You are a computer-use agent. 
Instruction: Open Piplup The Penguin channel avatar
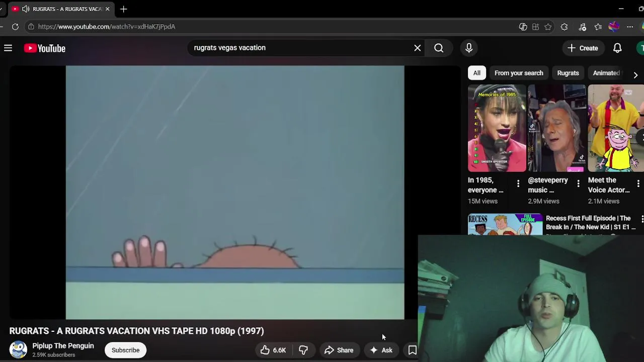coord(18,350)
